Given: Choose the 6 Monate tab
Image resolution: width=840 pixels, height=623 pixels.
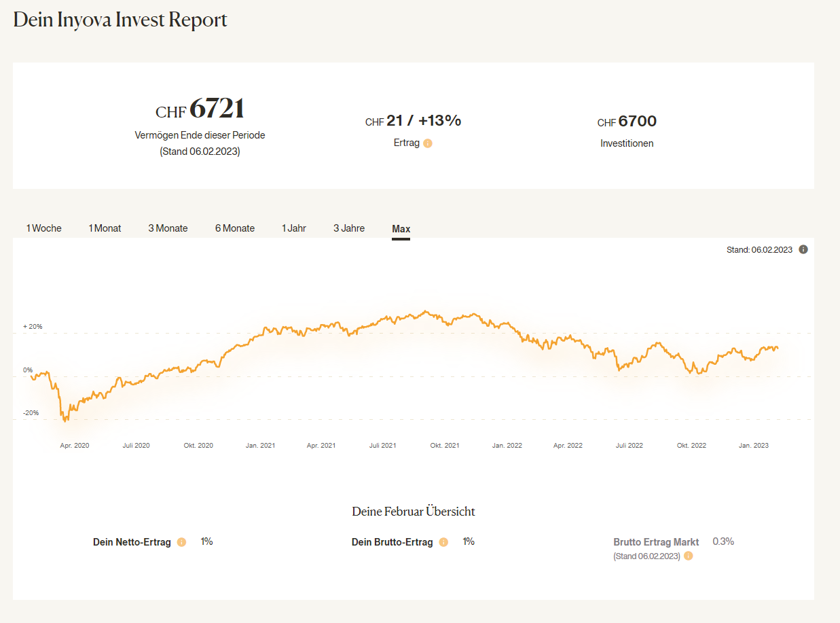Looking at the screenshot, I should (x=235, y=228).
